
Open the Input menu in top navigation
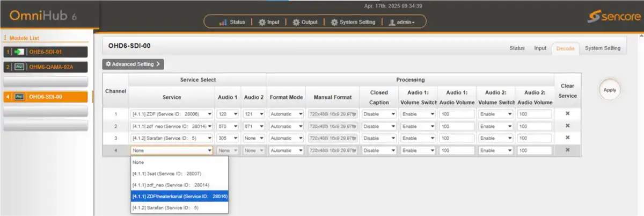[268, 22]
